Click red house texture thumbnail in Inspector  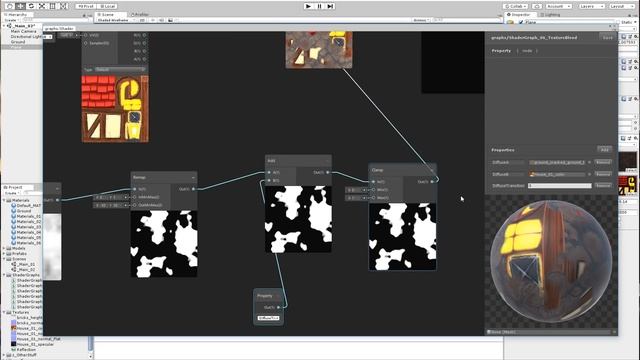click(627, 186)
